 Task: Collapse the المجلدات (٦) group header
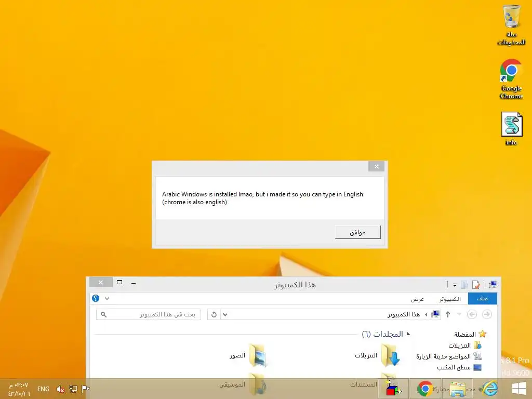click(408, 334)
